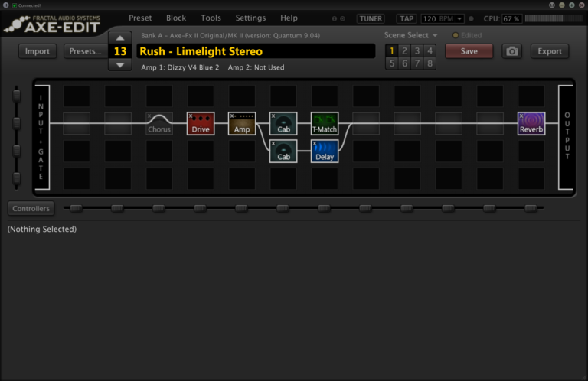Switch to scene 2
Screen dimensions: 588x381
point(404,50)
